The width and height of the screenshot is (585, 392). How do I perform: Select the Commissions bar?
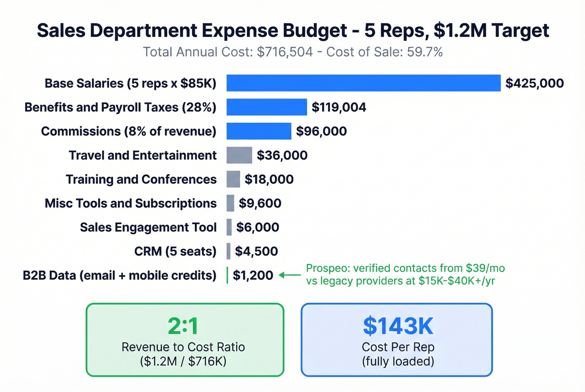pos(259,131)
